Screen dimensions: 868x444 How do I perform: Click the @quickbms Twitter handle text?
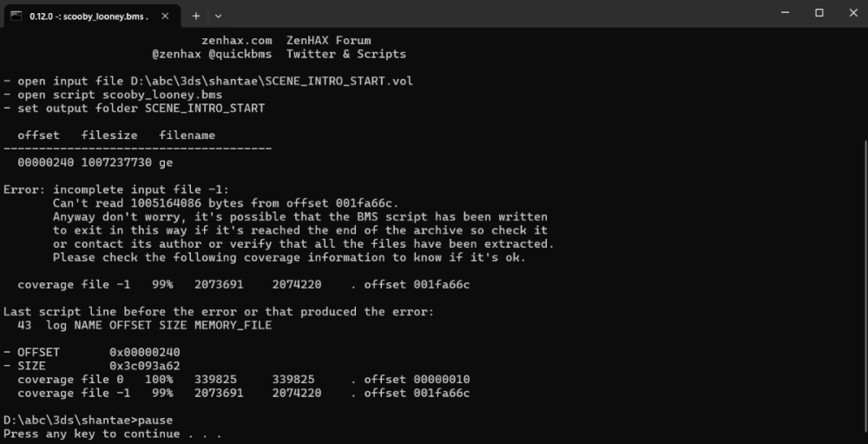236,54
